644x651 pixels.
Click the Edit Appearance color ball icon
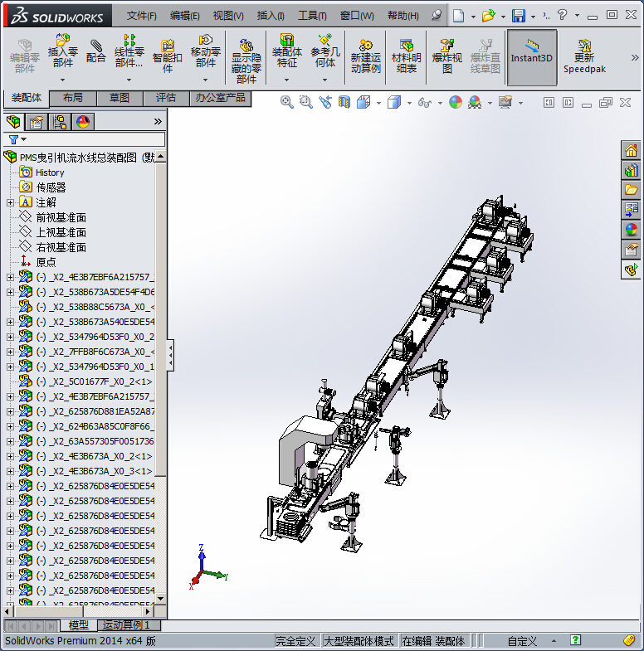click(x=456, y=102)
